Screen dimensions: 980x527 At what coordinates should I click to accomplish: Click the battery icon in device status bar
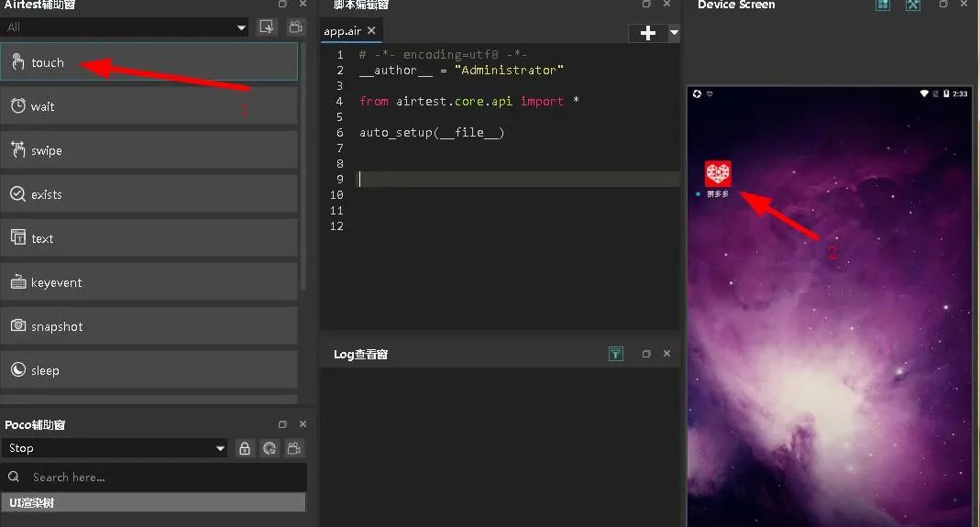pyautogui.click(x=946, y=93)
